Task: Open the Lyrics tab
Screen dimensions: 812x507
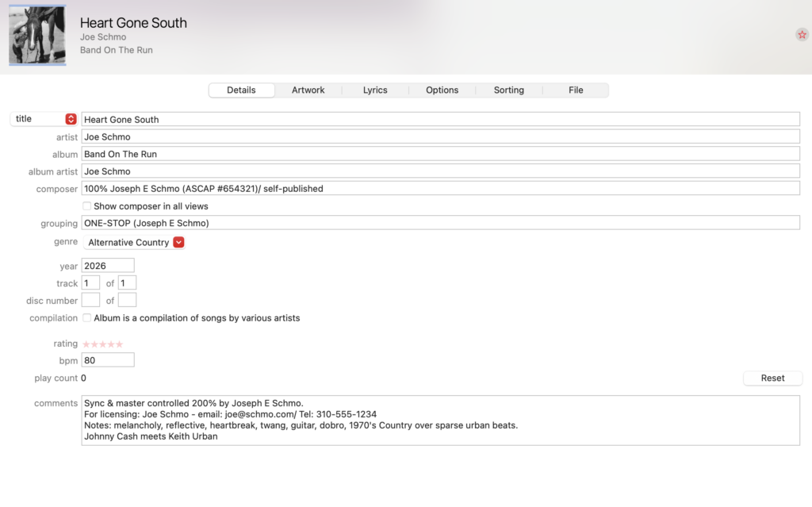Action: click(375, 90)
